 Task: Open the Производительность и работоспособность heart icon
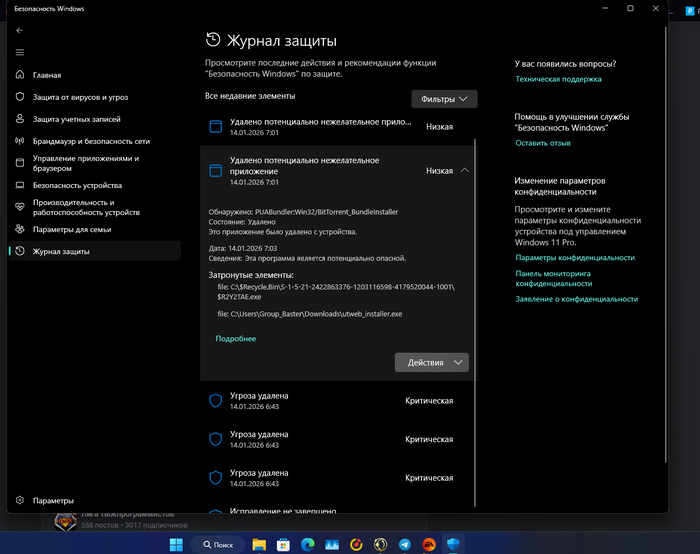point(20,207)
